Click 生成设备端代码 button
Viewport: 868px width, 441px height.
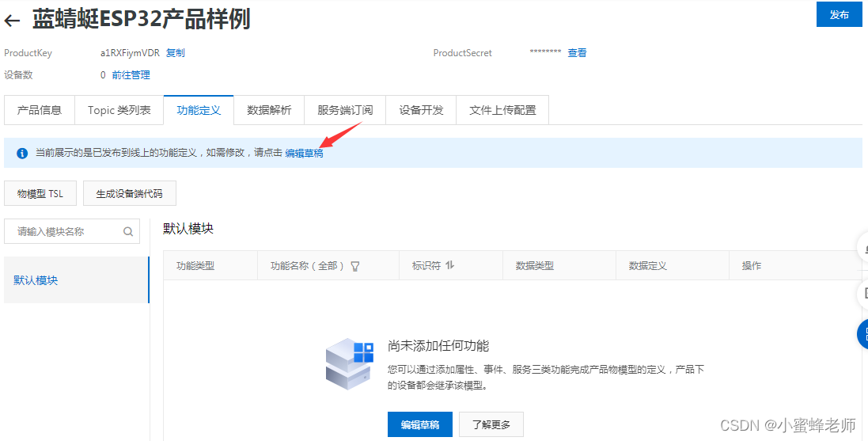(130, 193)
